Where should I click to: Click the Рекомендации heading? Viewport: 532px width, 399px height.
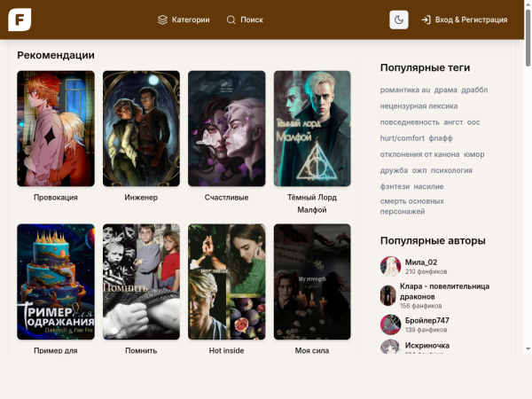click(x=56, y=55)
